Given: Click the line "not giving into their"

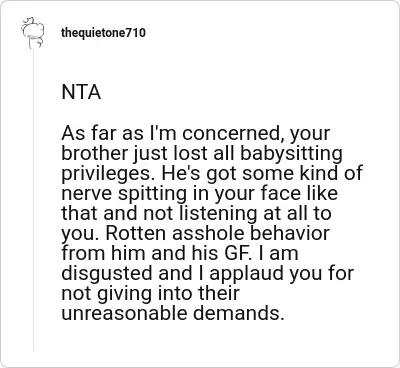Looking at the screenshot, I should point(151,294).
